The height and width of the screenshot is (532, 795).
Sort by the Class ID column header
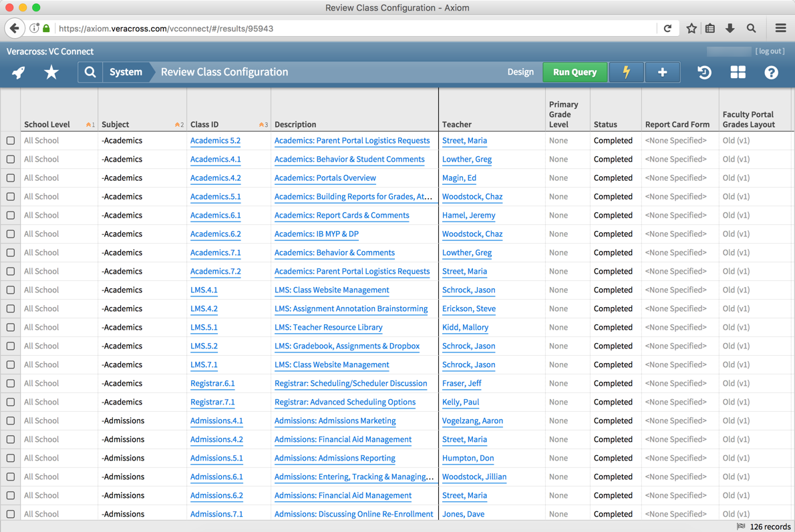(x=204, y=124)
